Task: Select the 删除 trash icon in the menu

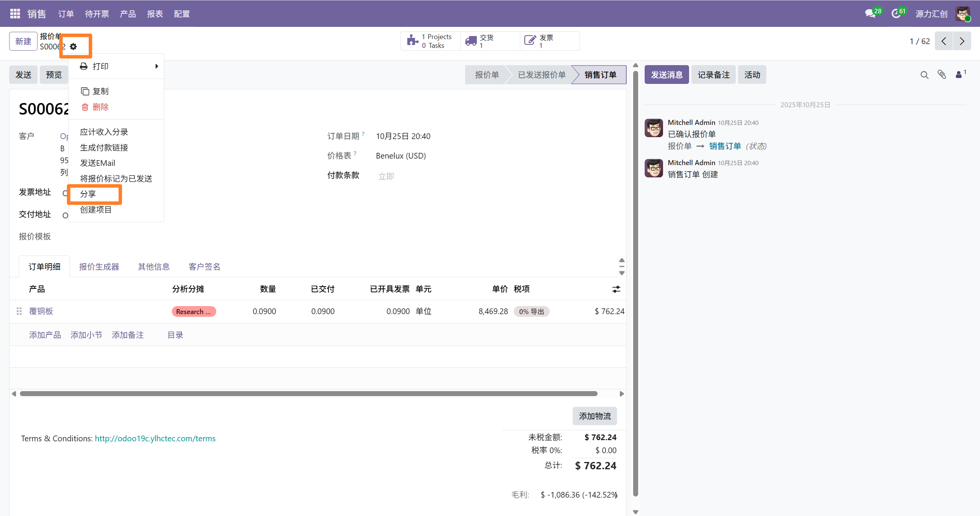Action: coord(85,107)
